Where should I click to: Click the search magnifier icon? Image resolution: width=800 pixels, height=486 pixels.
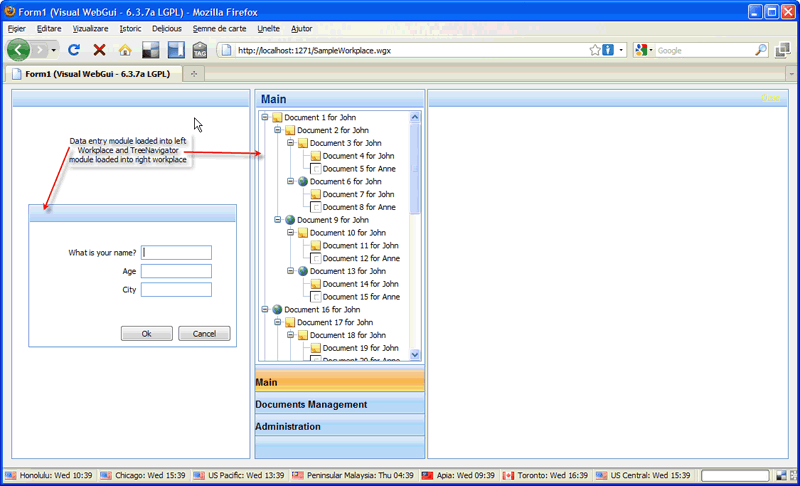761,50
